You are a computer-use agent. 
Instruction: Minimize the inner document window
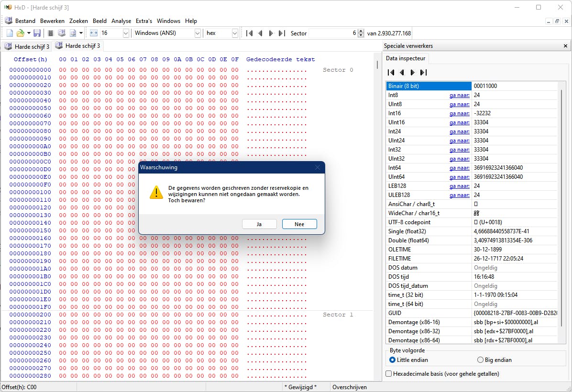click(548, 21)
